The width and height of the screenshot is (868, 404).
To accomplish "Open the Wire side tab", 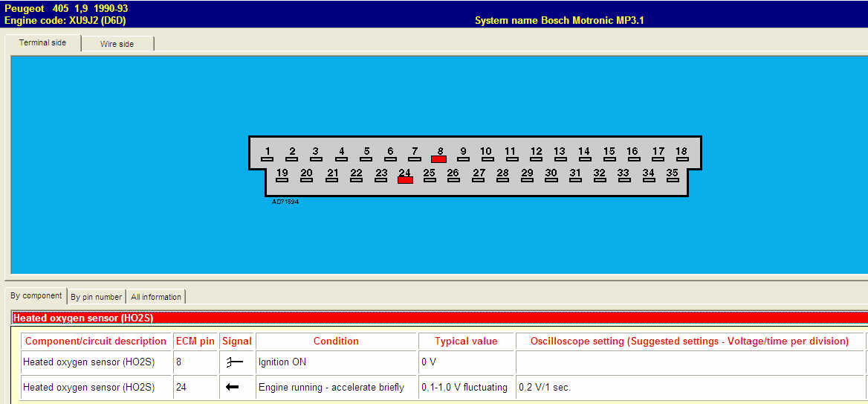I will click(x=117, y=44).
